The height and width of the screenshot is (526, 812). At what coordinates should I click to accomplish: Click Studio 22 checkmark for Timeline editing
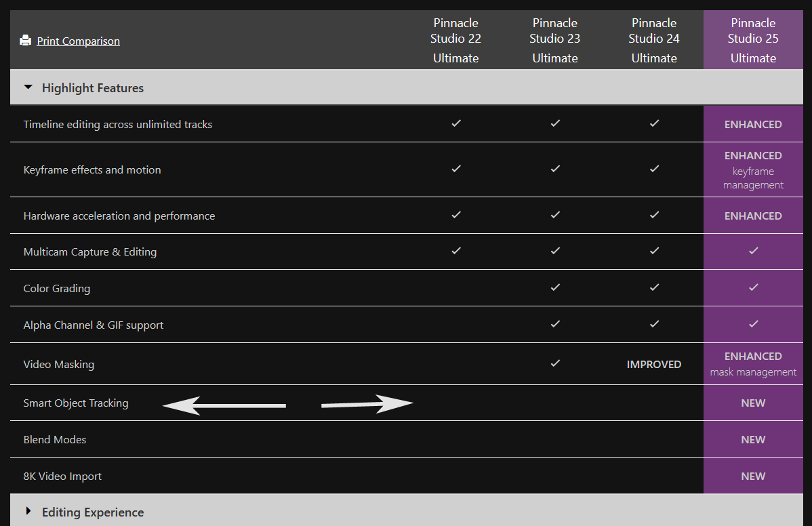tap(455, 123)
